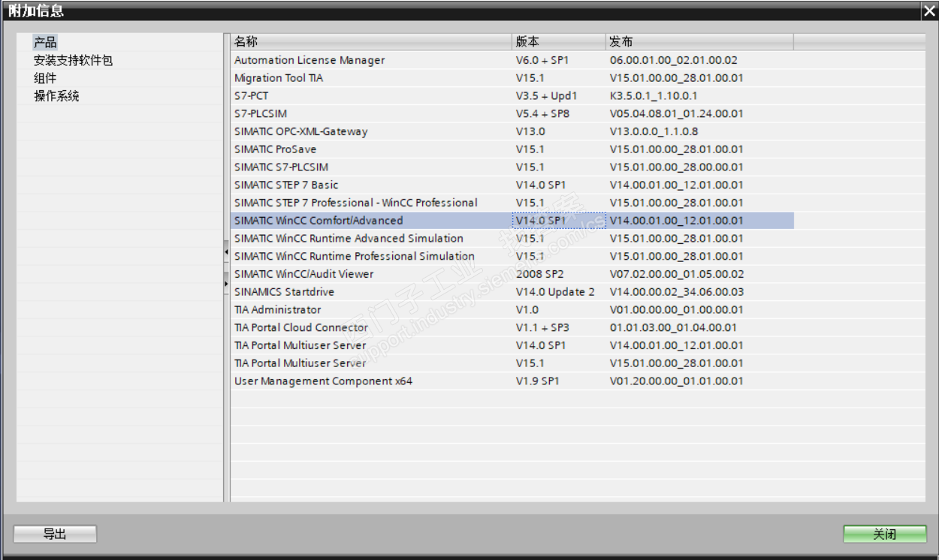Sort by the 名称 column header
The image size is (939, 560).
pyautogui.click(x=370, y=41)
